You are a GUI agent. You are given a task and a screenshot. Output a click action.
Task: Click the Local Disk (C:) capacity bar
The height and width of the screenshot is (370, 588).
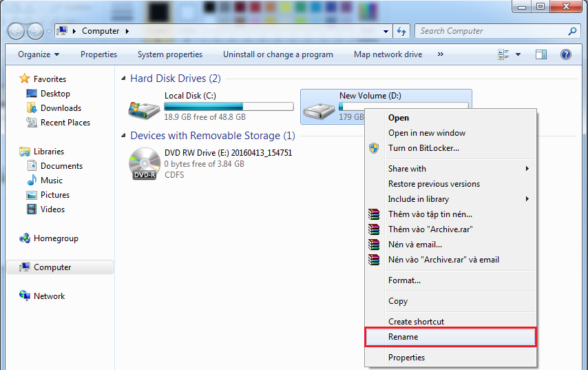[229, 107]
